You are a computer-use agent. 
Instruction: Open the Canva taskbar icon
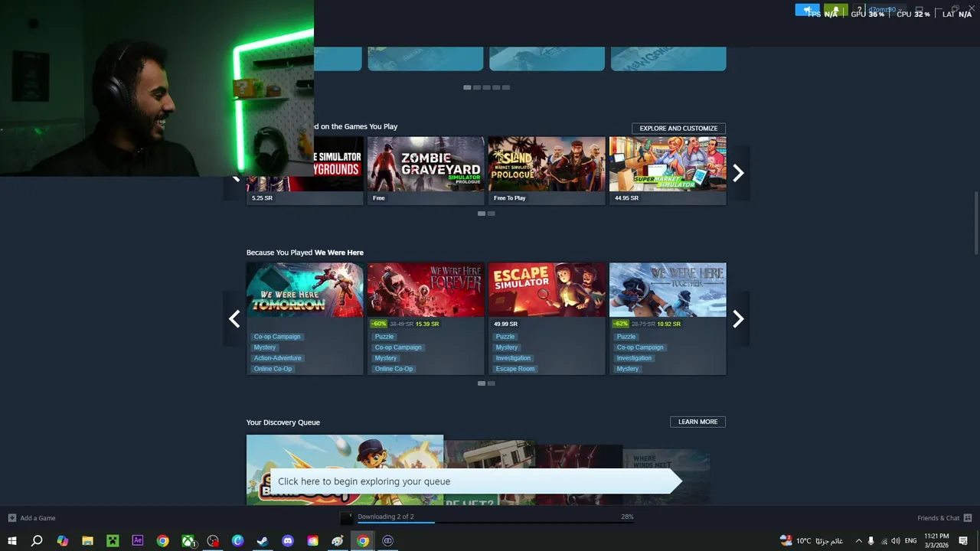(237, 540)
